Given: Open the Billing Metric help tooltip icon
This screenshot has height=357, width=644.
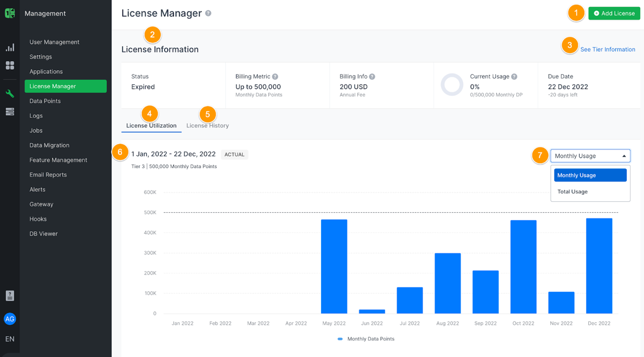Looking at the screenshot, I should (x=275, y=76).
